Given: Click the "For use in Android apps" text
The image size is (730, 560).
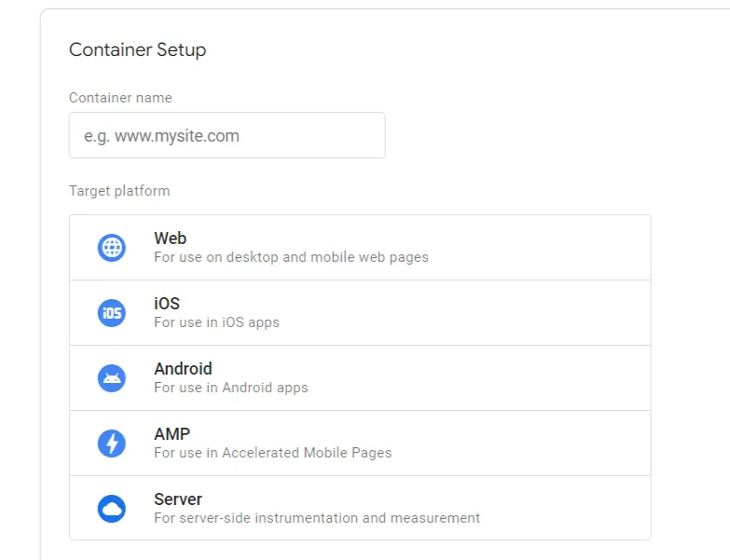Looking at the screenshot, I should [231, 388].
